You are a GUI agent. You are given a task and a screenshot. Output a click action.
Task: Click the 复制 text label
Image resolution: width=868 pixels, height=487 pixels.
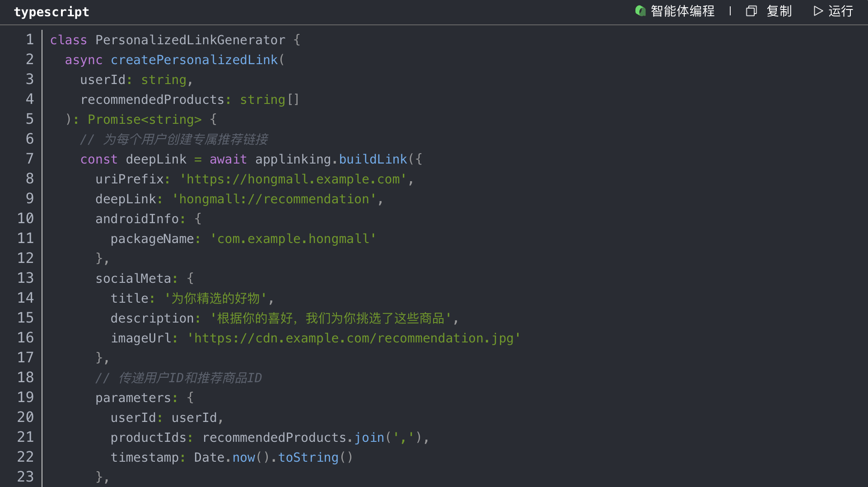click(779, 11)
